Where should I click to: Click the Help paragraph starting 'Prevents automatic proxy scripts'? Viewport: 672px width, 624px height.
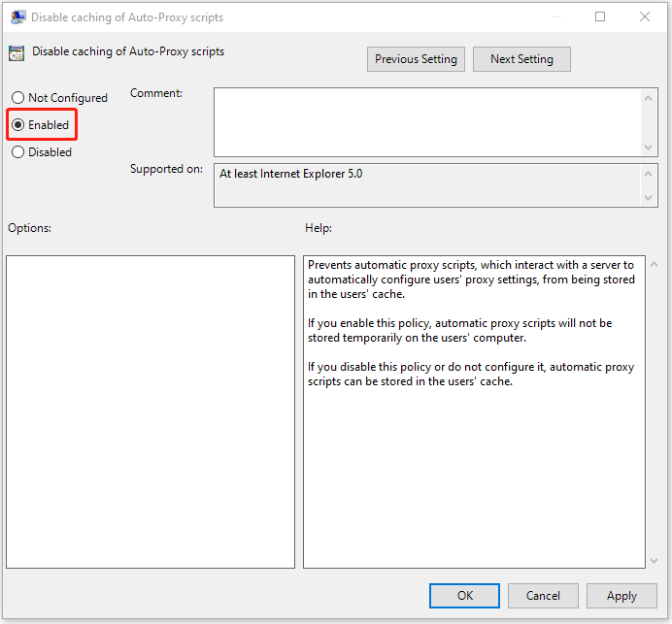click(471, 279)
